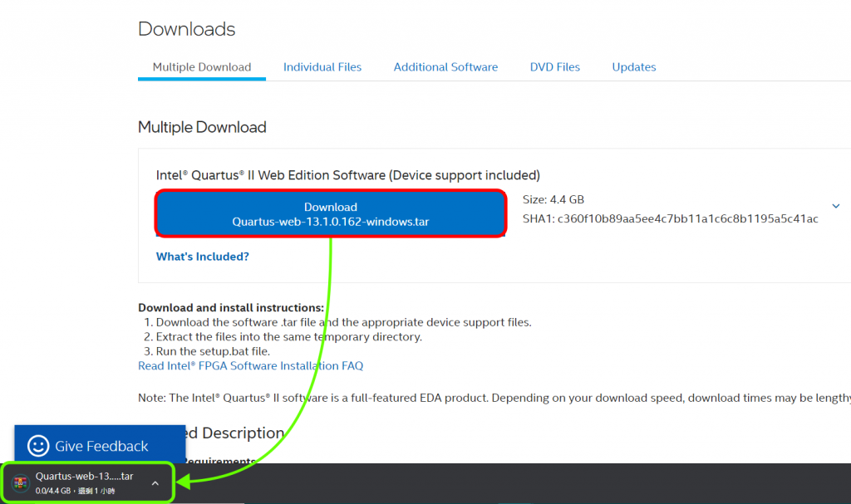Screen dimensions: 851x504
Task: Go to the Updates tab
Action: [634, 67]
